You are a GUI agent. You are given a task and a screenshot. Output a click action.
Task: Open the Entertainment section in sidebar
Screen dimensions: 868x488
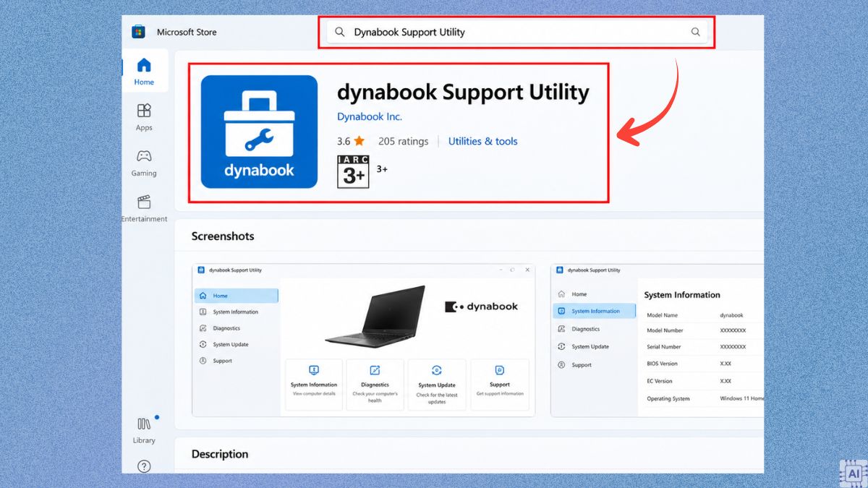coord(144,208)
